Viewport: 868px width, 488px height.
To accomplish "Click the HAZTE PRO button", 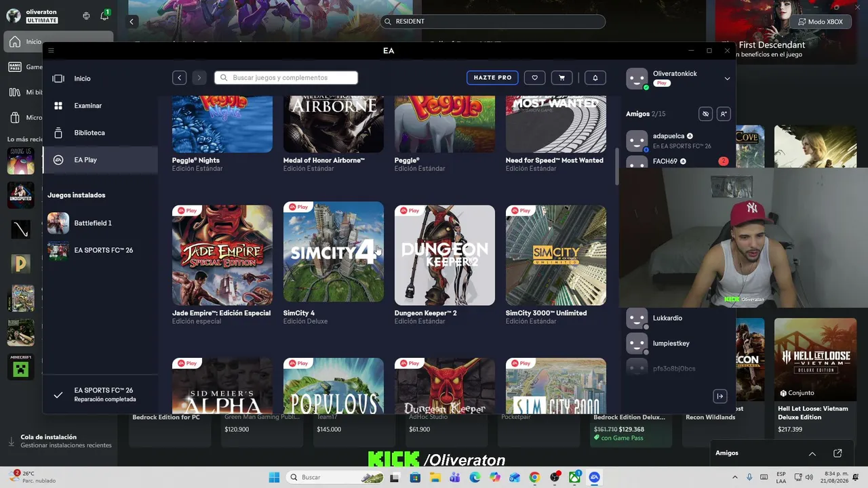I will tap(492, 78).
